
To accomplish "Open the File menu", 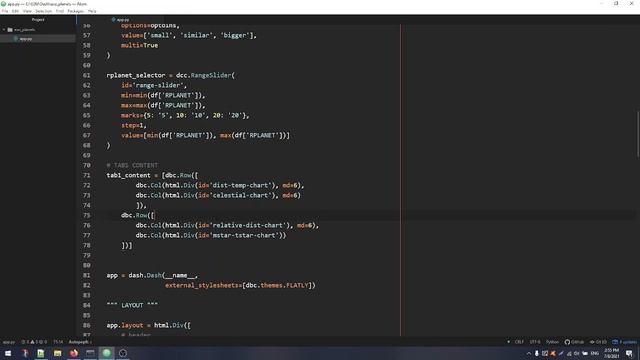I will [5, 11].
